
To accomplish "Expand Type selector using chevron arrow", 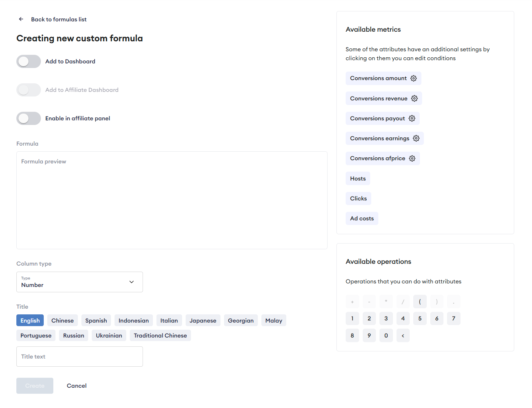I will click(x=132, y=282).
